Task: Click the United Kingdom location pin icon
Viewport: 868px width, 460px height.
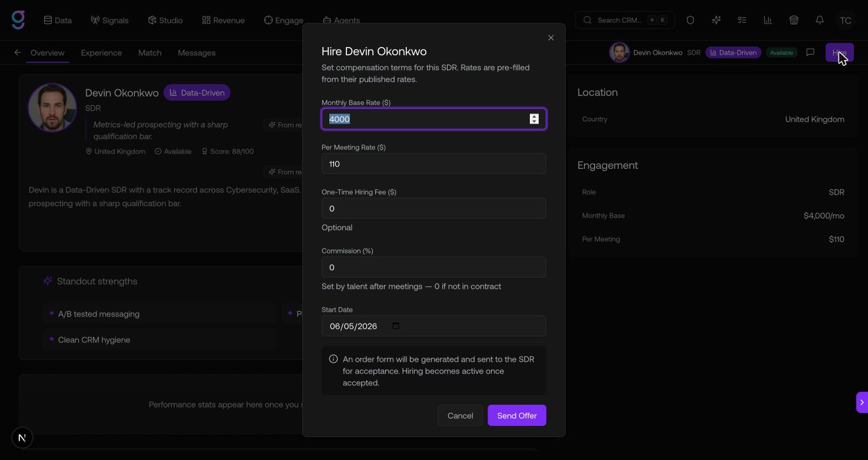Action: (x=89, y=151)
